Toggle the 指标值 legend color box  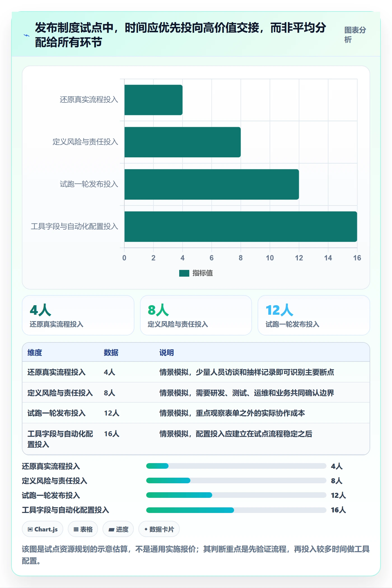coord(184,273)
